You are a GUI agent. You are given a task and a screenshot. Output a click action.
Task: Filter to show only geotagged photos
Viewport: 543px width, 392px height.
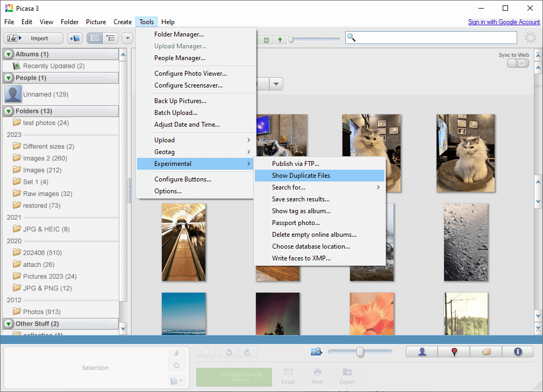(280, 40)
